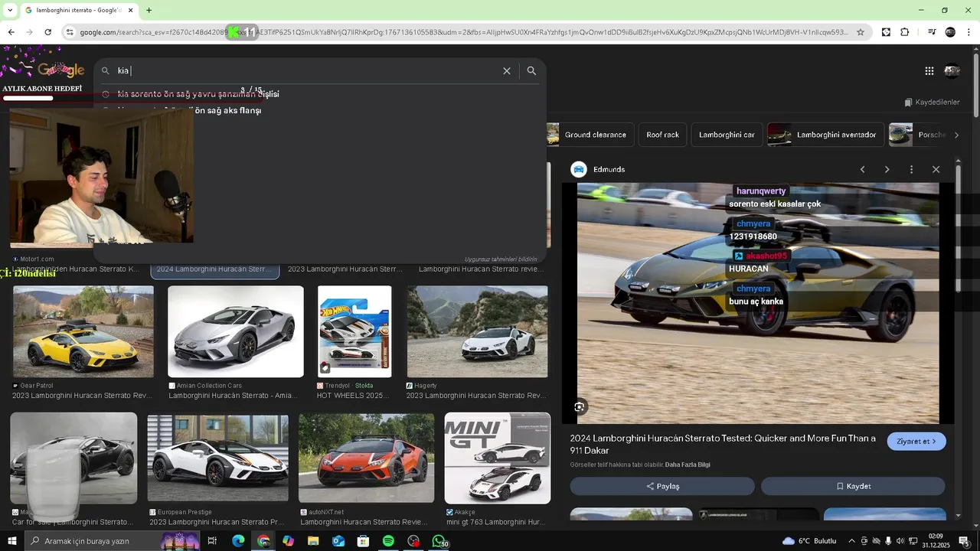Click the Google account avatar

click(952, 70)
